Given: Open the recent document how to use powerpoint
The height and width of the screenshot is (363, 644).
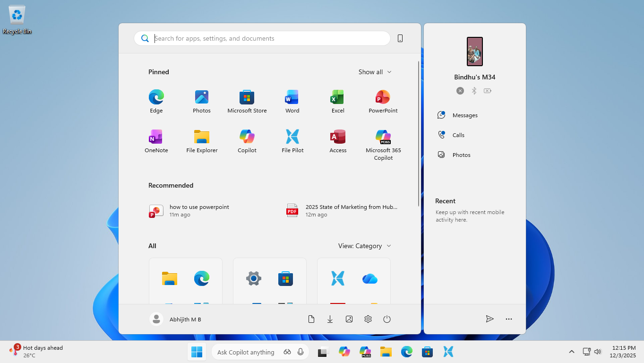Looking at the screenshot, I should [x=199, y=210].
